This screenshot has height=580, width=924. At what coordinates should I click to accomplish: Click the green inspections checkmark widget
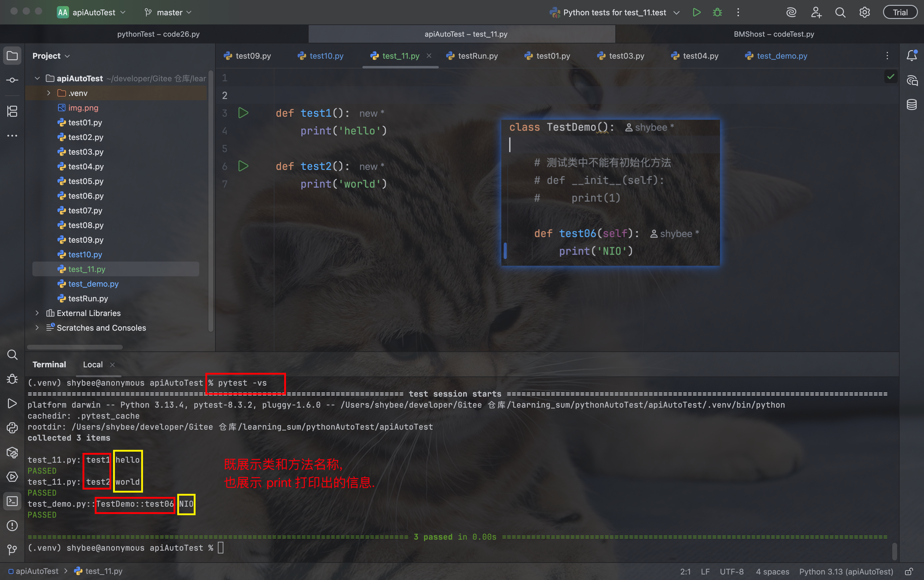891,77
